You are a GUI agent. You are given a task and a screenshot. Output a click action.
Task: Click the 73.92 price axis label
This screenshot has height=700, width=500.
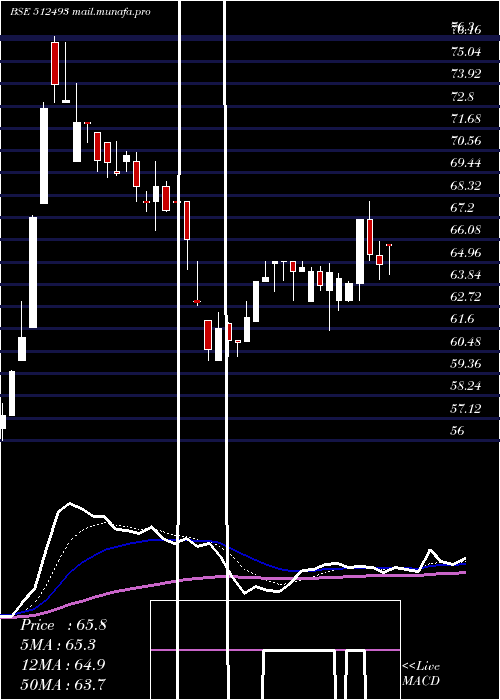(x=466, y=74)
